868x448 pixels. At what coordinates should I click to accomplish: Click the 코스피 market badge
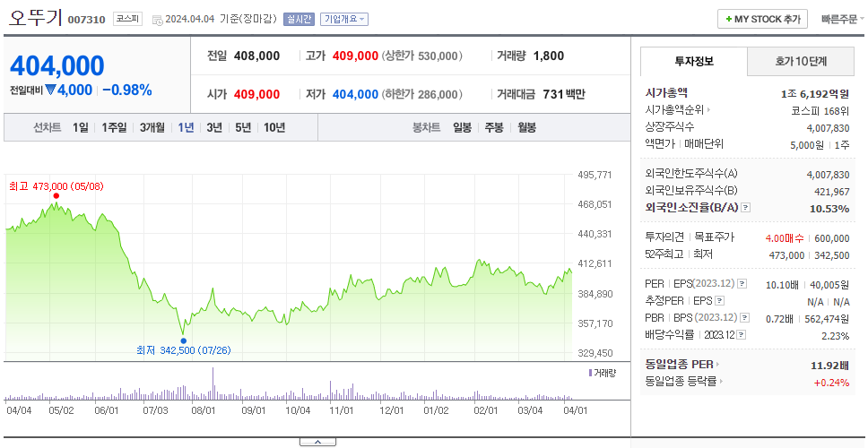pyautogui.click(x=128, y=20)
